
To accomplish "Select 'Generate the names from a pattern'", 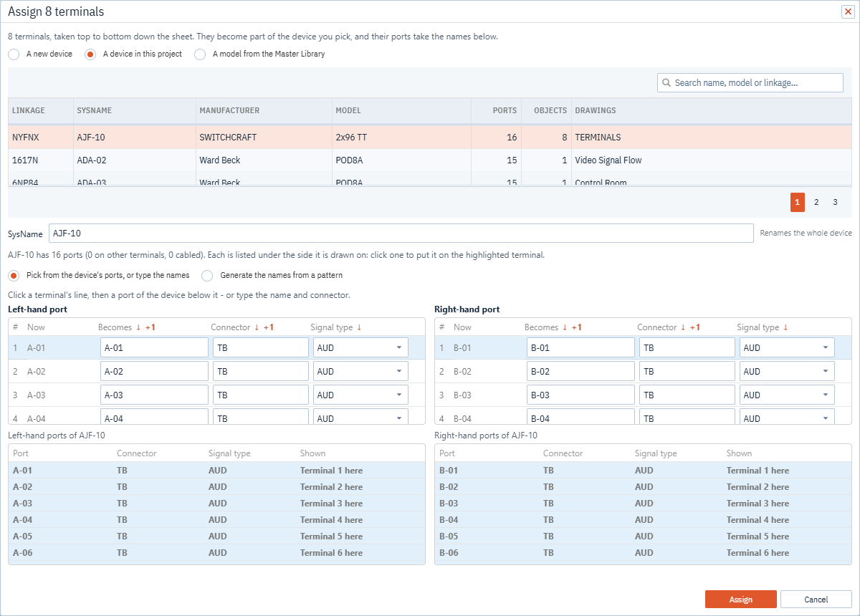I will (x=207, y=275).
